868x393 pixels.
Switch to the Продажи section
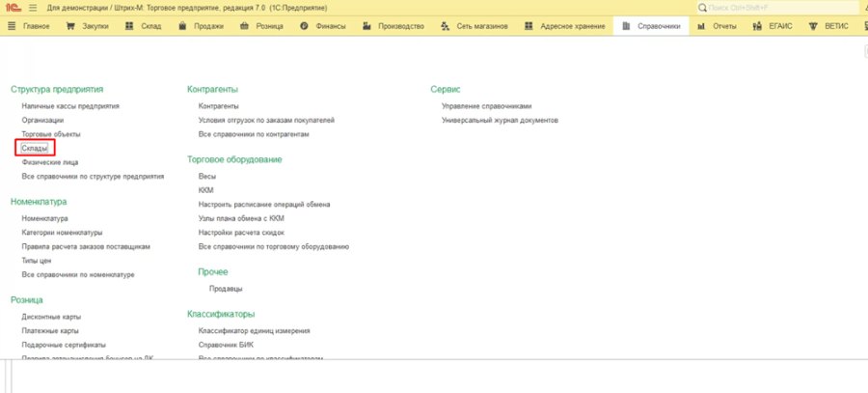click(x=202, y=26)
